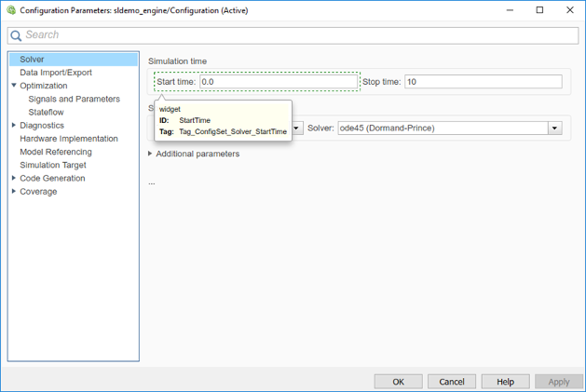
Task: Click the OK button
Action: point(399,382)
